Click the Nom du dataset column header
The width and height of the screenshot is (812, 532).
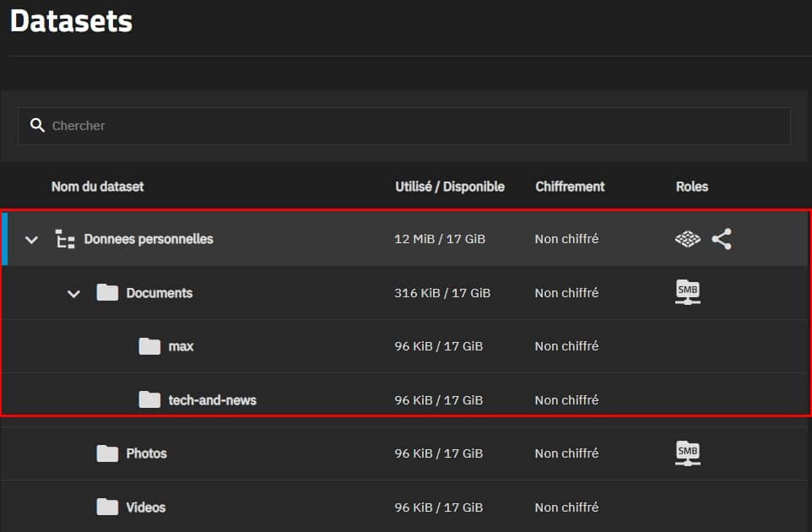pos(97,187)
